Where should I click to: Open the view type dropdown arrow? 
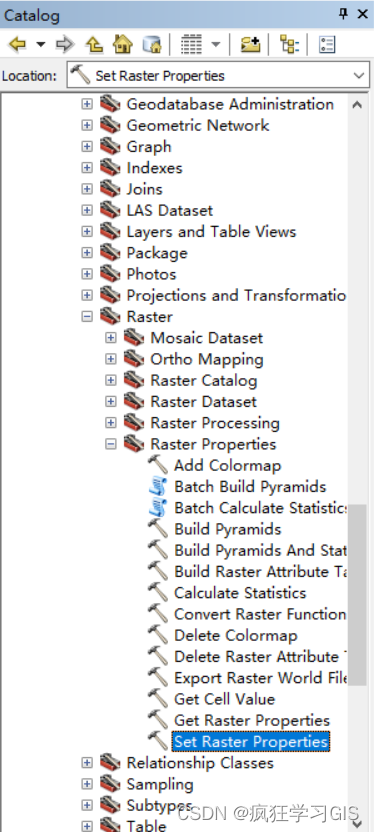215,44
